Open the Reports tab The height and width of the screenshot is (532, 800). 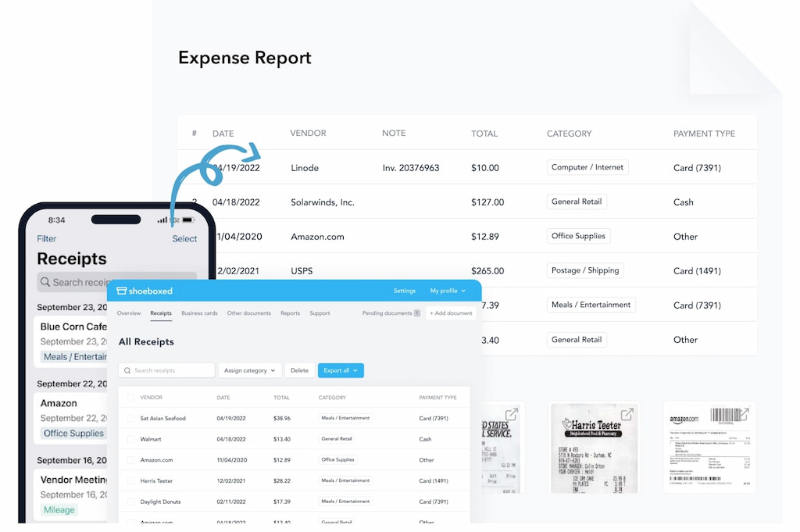point(290,312)
